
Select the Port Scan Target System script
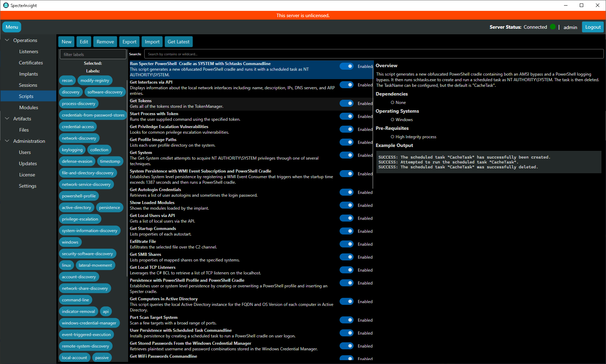(251, 320)
